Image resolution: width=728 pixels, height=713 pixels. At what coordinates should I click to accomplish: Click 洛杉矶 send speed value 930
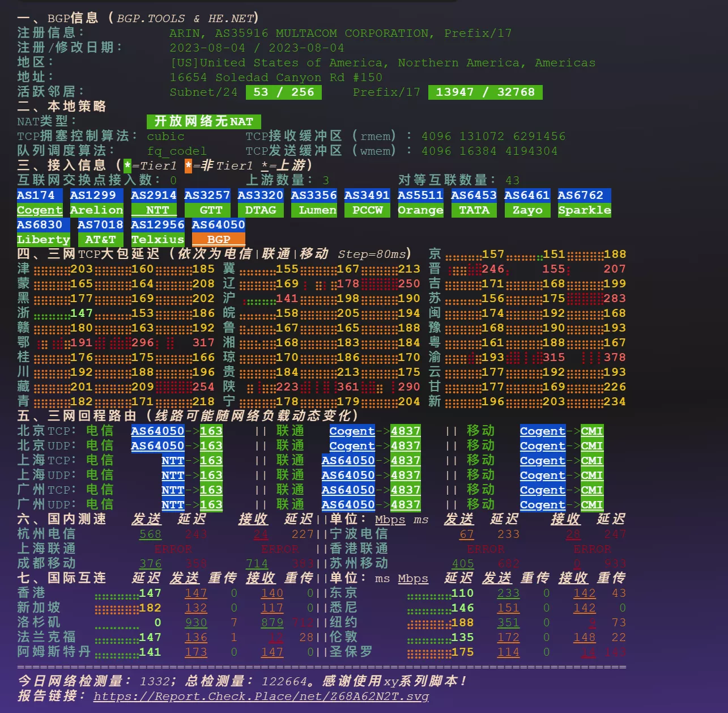pos(196,623)
